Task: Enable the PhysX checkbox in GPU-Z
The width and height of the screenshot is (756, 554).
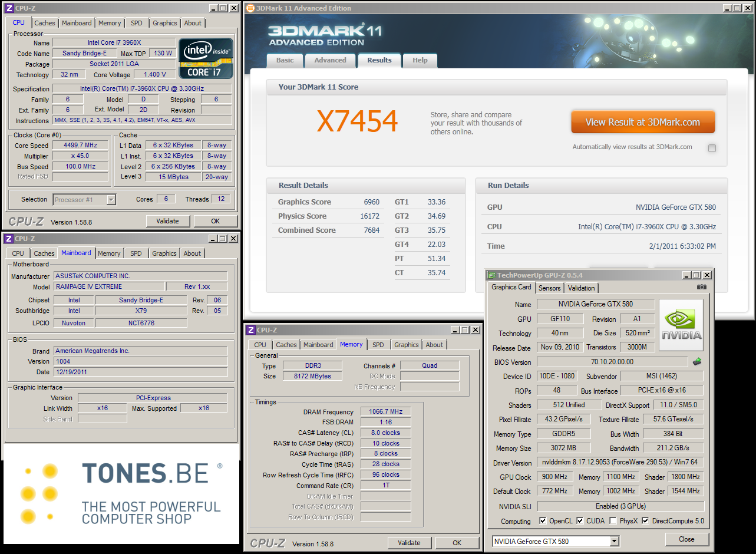Action: point(613,521)
